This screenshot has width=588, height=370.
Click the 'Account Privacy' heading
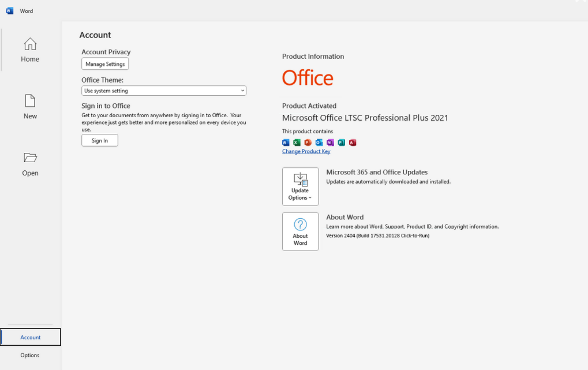coord(106,52)
